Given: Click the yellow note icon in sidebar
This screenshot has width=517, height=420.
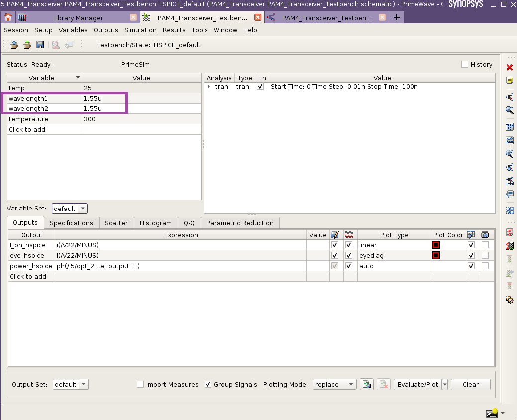Looking at the screenshot, I should [510, 81].
